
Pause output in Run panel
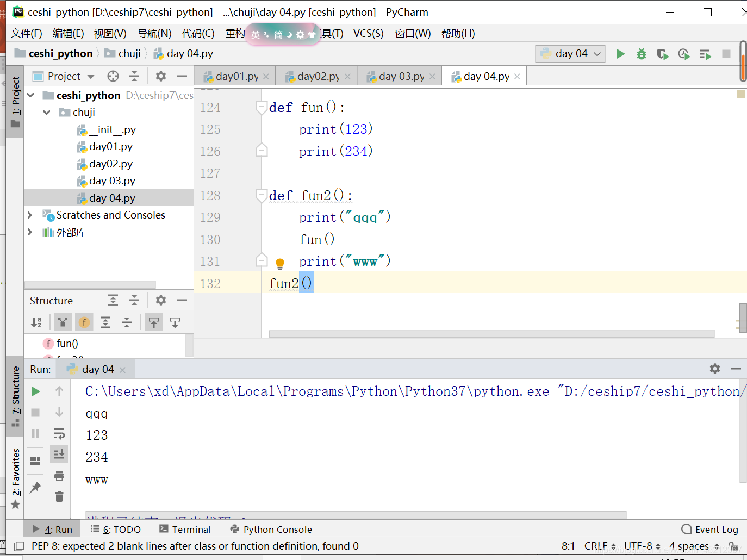(x=35, y=433)
